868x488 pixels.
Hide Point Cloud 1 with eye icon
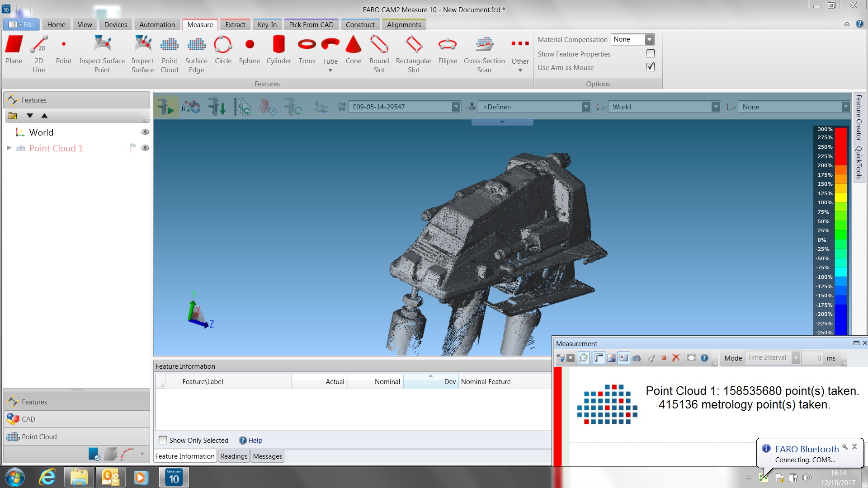(145, 148)
